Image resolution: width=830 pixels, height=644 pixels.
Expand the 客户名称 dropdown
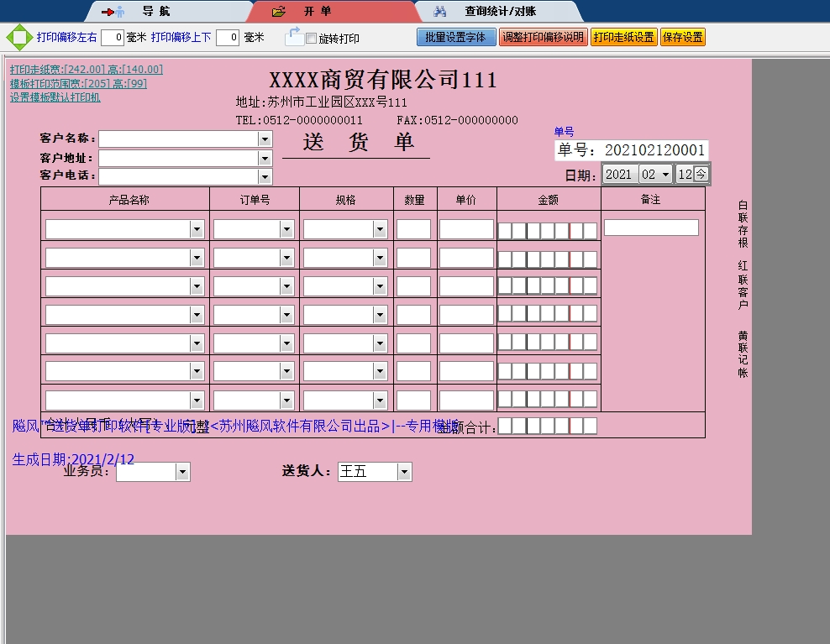(x=265, y=139)
